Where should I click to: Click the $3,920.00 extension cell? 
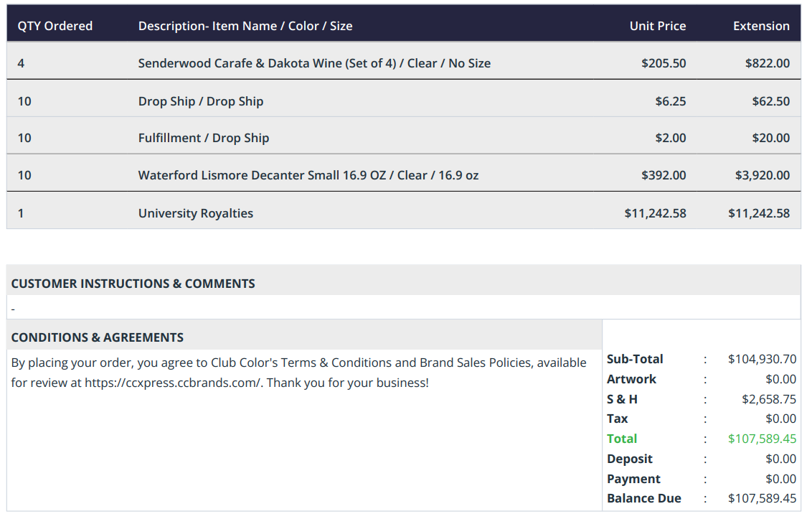pyautogui.click(x=763, y=175)
